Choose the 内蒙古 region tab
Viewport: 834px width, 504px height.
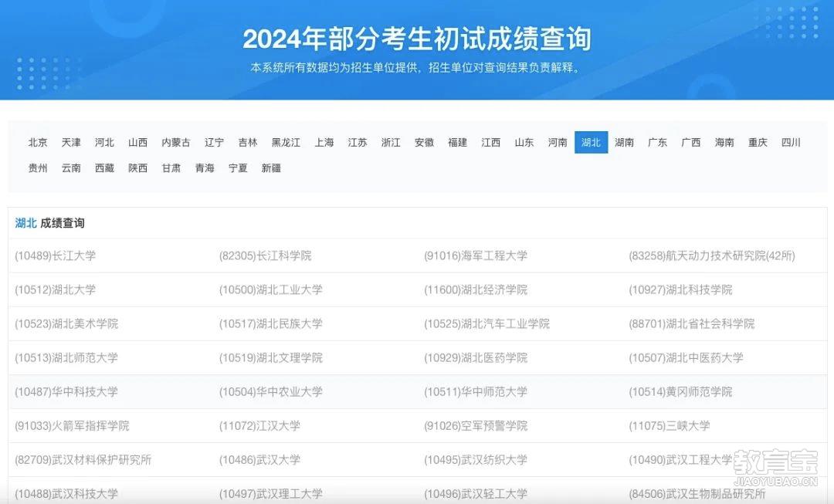point(176,143)
